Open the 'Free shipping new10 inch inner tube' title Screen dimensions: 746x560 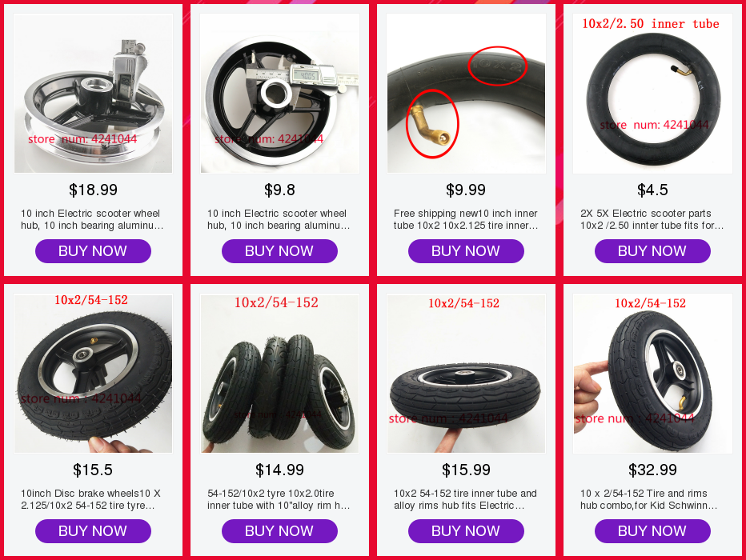(x=466, y=219)
